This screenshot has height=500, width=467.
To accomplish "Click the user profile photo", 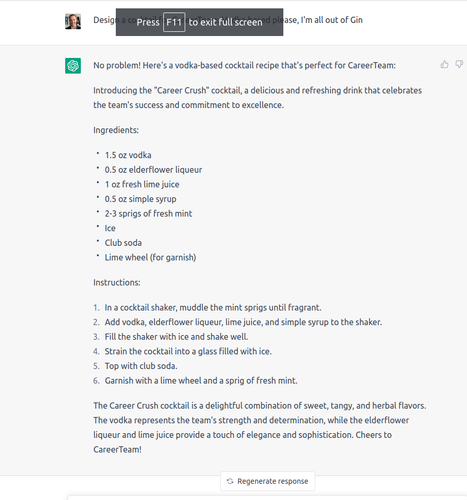I will (x=73, y=21).
